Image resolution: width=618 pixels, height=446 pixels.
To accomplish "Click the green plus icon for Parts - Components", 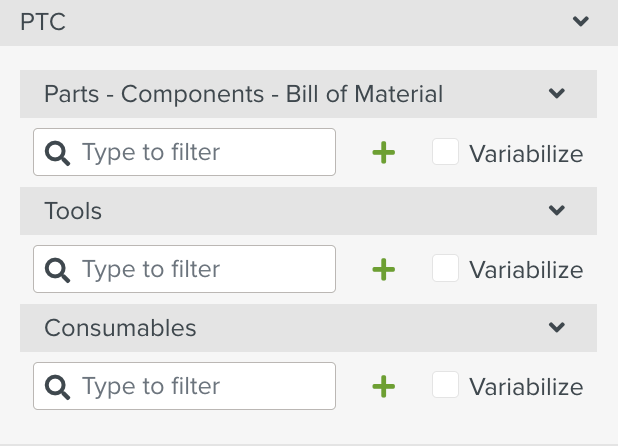I will pos(384,153).
